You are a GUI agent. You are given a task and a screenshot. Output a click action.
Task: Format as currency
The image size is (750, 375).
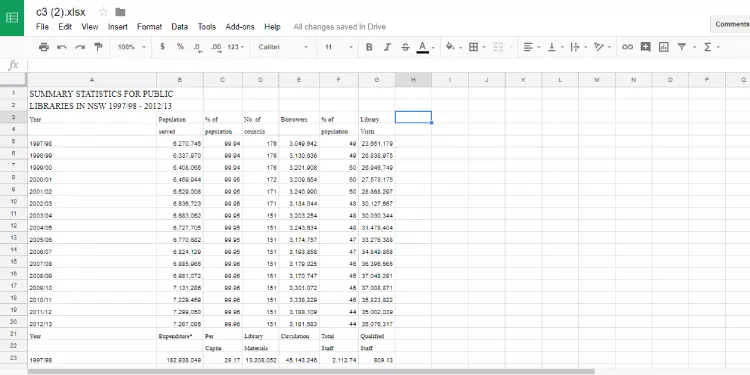tap(163, 47)
